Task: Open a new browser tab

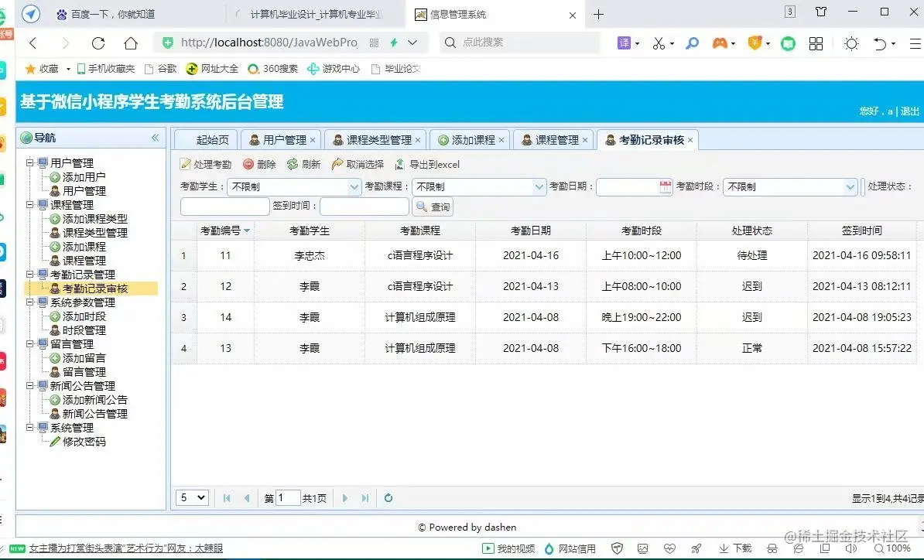Action: coord(599,14)
